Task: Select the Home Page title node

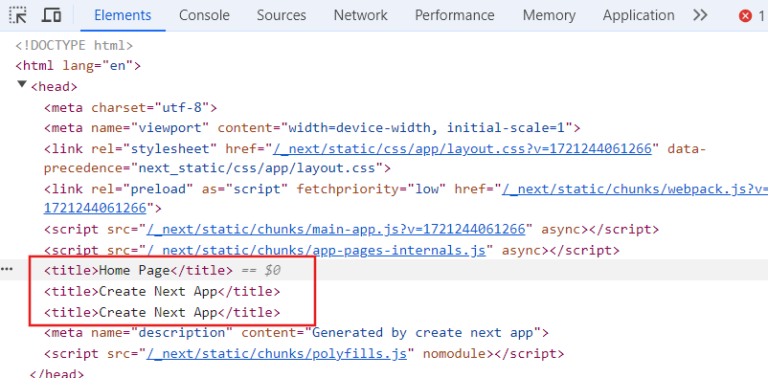Action: click(x=139, y=270)
